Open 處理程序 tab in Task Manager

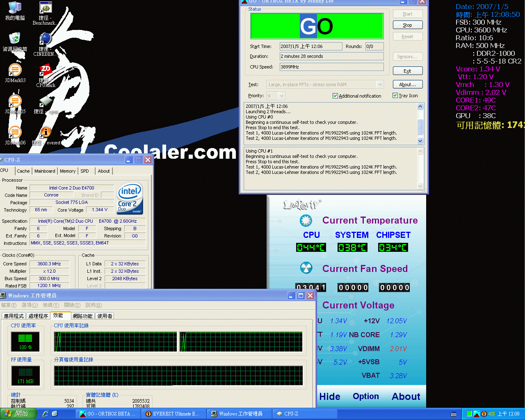point(39,316)
